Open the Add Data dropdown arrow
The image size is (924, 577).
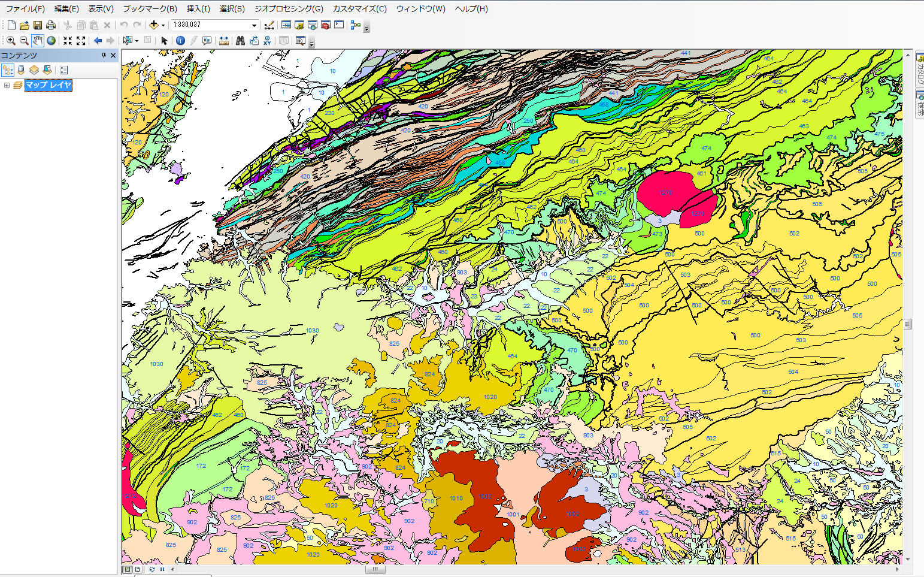163,25
